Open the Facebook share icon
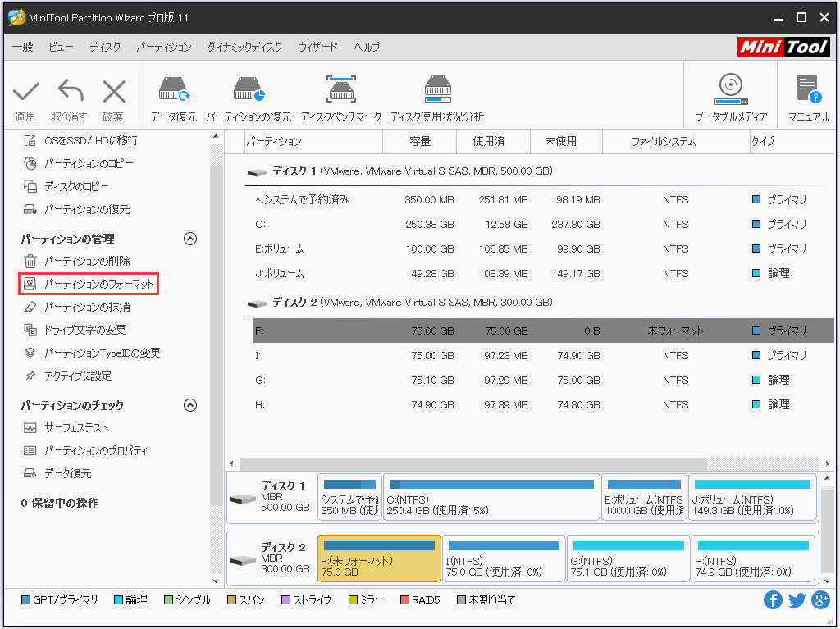The width and height of the screenshot is (840, 629). click(773, 600)
